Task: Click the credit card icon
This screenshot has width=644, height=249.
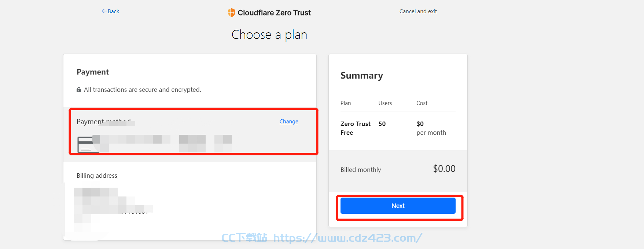Action: point(86,144)
